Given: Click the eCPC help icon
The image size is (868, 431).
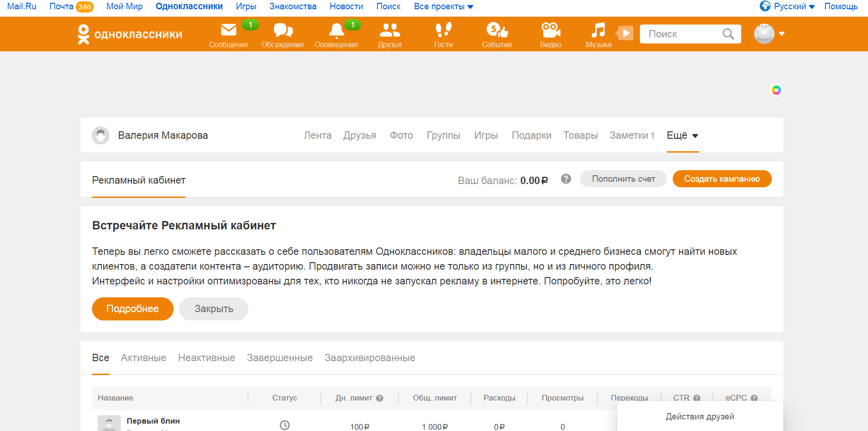Looking at the screenshot, I should click(754, 398).
